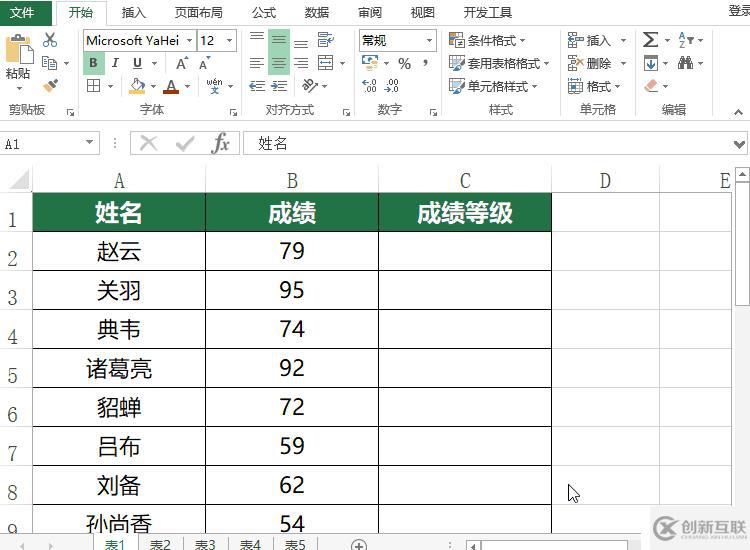Cancel formula entry with X icon
This screenshot has width=750, height=550.
click(148, 143)
